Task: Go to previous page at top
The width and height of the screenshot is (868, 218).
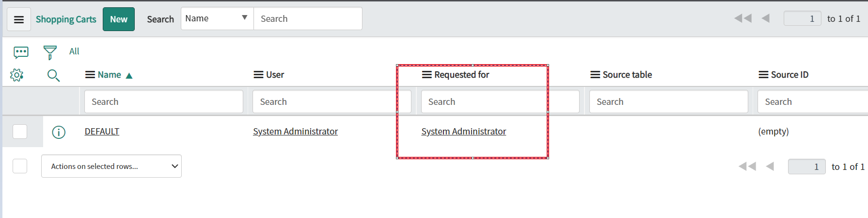Action: [766, 18]
